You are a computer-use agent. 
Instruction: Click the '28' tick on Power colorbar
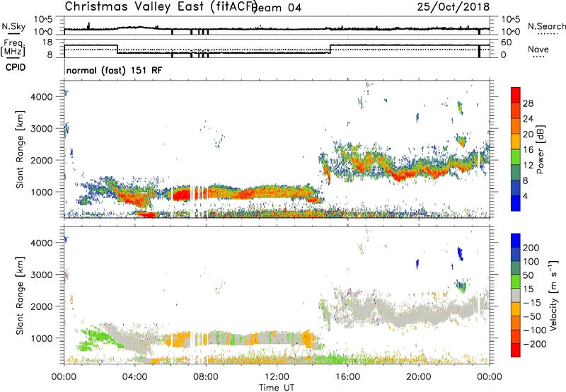coord(528,103)
